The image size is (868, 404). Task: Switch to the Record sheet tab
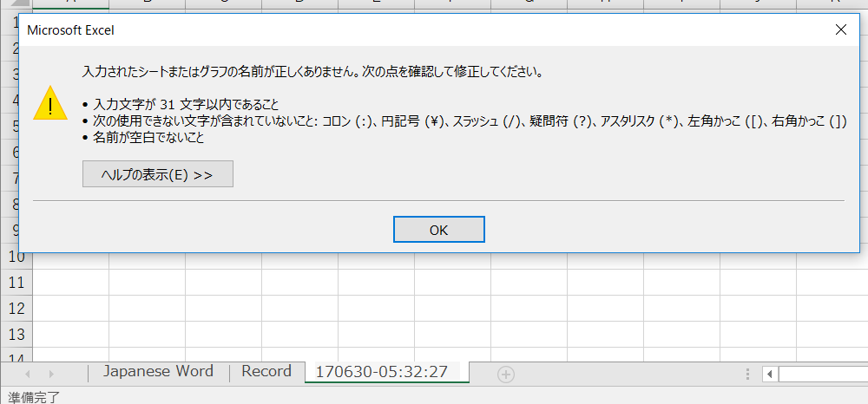pos(266,371)
